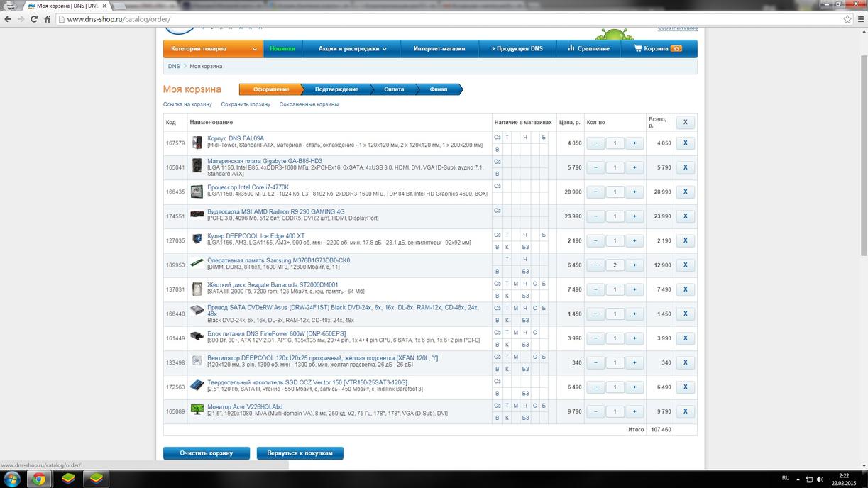Remove Intel Core i7-4770K from cart
The height and width of the screenshot is (488, 868).
[685, 192]
